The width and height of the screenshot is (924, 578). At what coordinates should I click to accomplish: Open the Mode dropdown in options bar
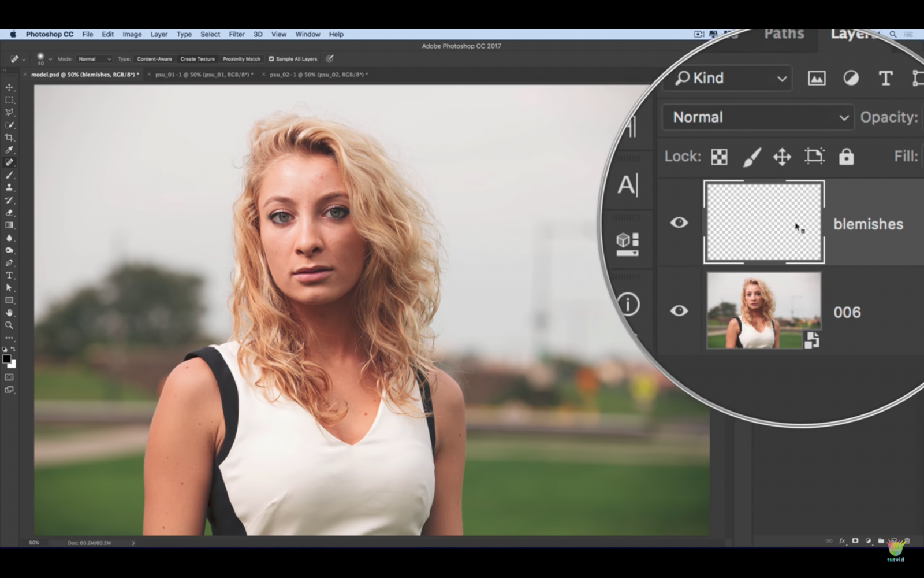coord(94,58)
